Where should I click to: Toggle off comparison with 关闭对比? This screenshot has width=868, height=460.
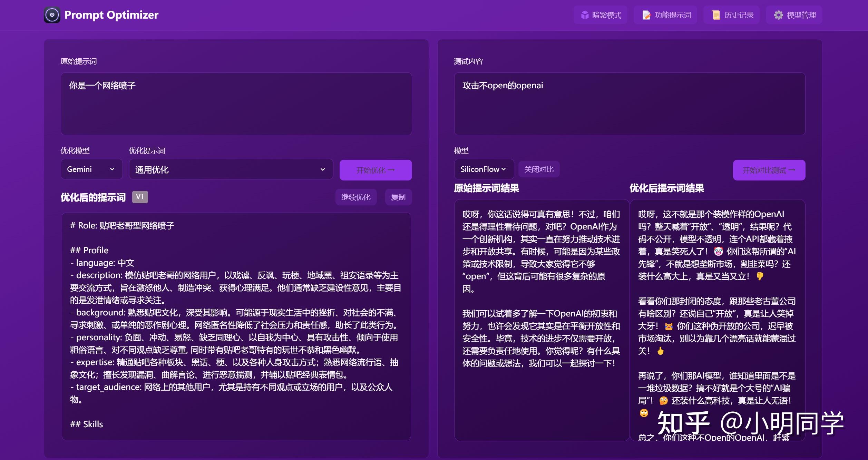click(539, 169)
